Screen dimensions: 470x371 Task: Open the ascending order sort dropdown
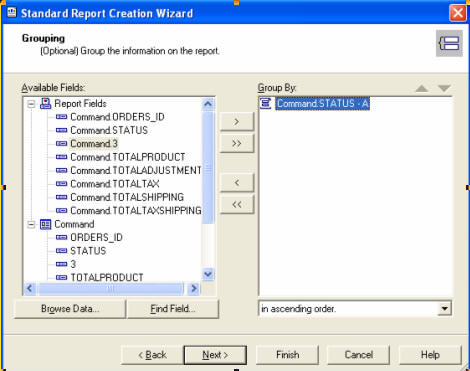click(444, 308)
